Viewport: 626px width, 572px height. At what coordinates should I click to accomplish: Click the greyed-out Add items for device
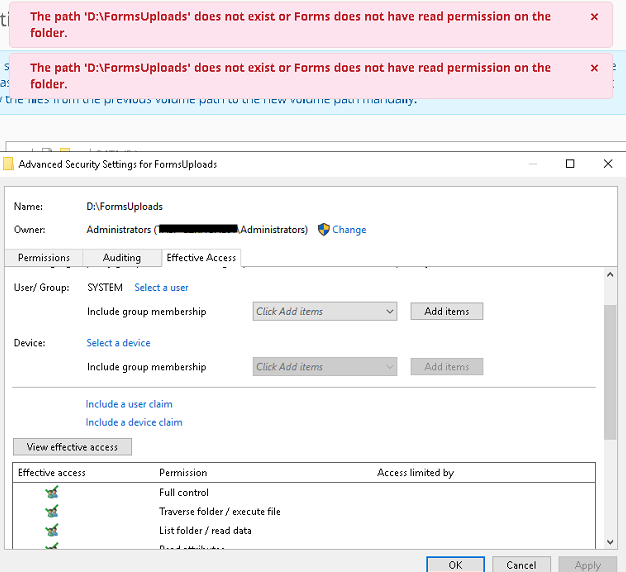[x=447, y=366]
